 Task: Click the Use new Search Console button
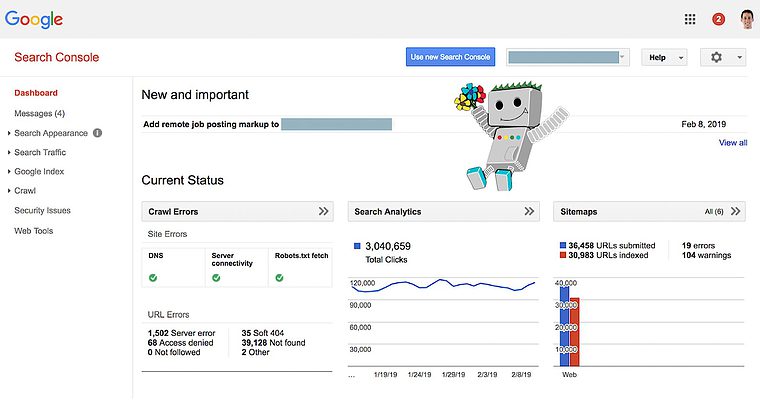pyautogui.click(x=450, y=57)
